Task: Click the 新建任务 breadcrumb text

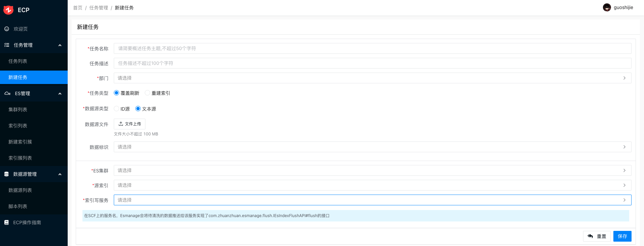Action: click(x=124, y=8)
